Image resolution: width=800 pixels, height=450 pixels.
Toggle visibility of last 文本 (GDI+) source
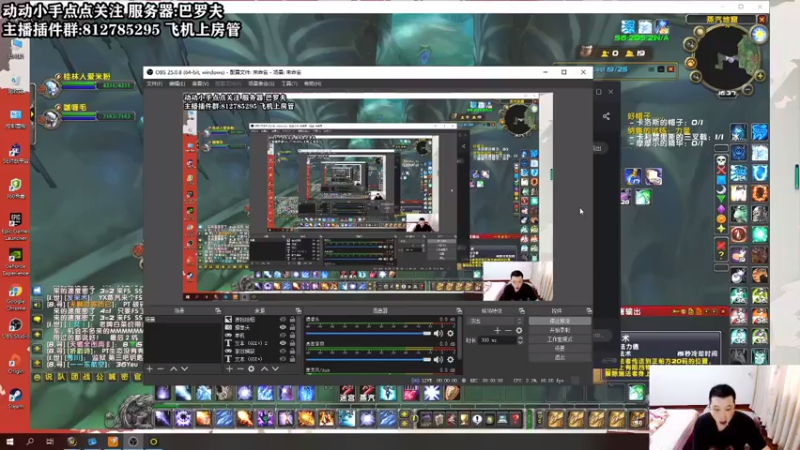point(283,359)
